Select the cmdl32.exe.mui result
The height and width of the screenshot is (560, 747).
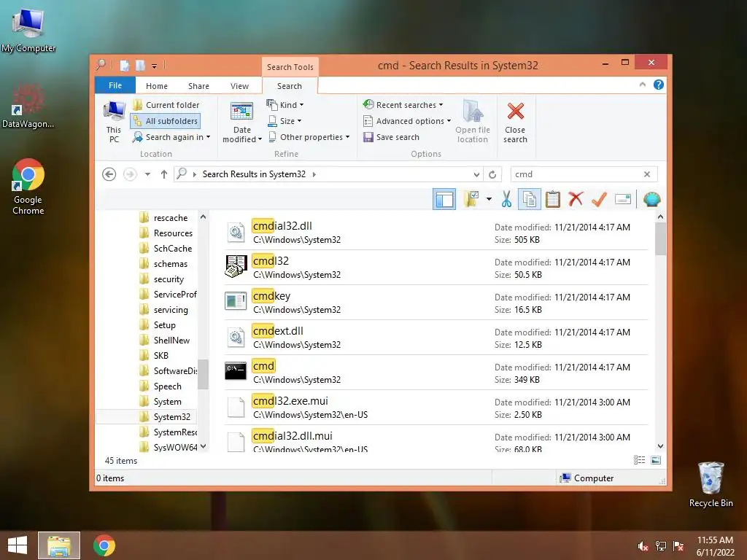point(436,407)
